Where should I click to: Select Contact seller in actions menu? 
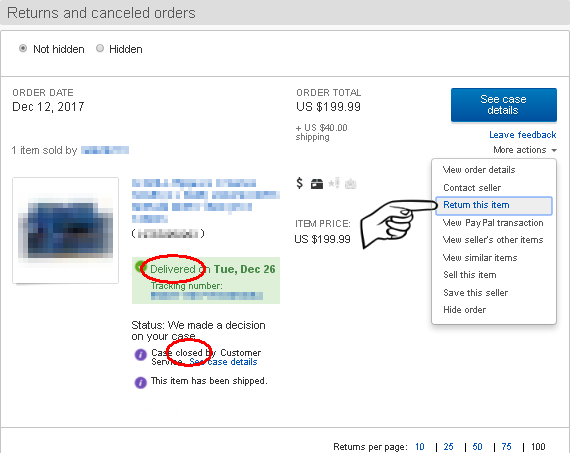472,188
